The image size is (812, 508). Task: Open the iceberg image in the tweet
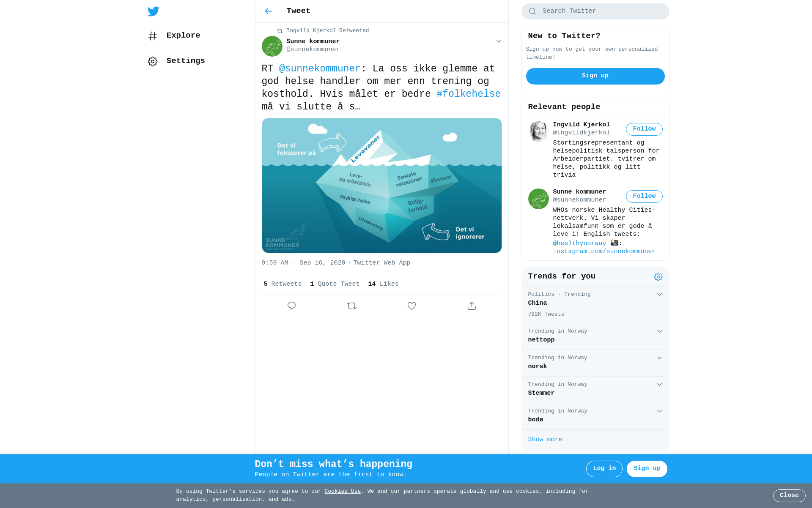(381, 186)
